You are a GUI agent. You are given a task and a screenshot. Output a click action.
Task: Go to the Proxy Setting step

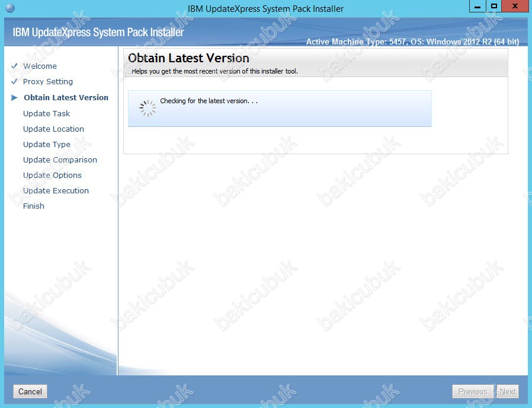click(x=48, y=81)
